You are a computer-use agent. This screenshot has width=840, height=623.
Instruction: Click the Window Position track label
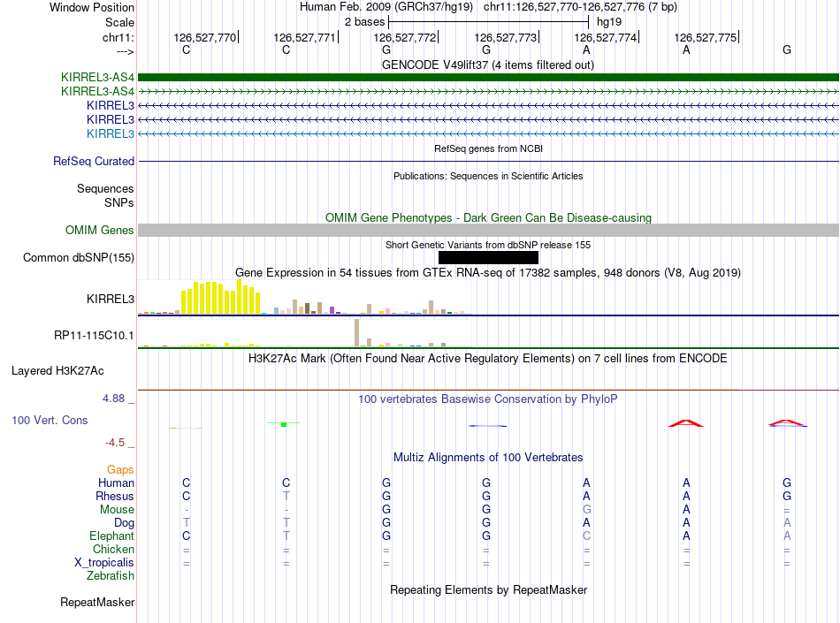(92, 7)
